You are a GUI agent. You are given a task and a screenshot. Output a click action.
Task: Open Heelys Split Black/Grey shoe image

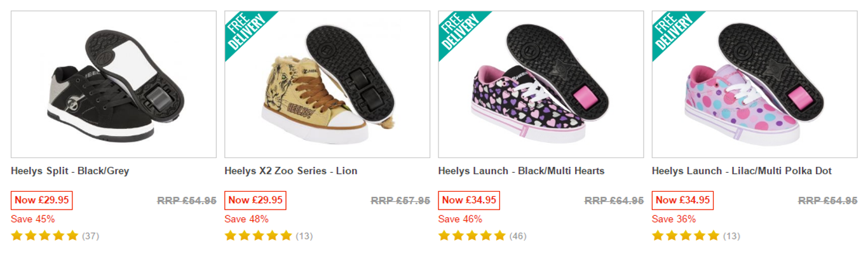pyautogui.click(x=114, y=84)
